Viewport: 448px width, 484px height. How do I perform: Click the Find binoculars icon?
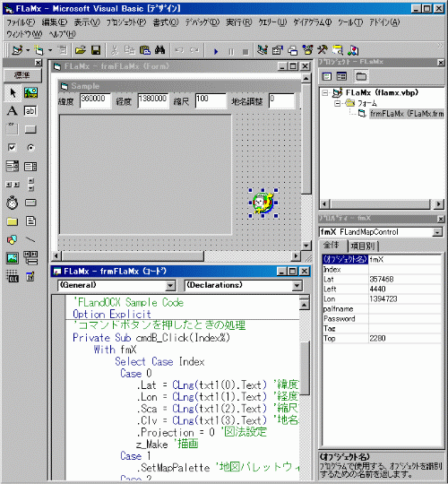[159, 50]
